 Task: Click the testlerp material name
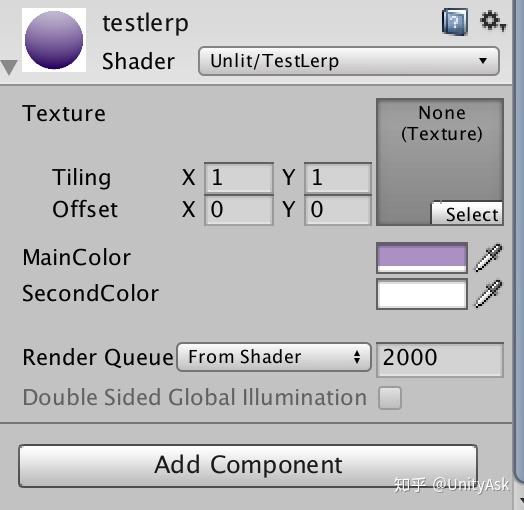coord(145,23)
